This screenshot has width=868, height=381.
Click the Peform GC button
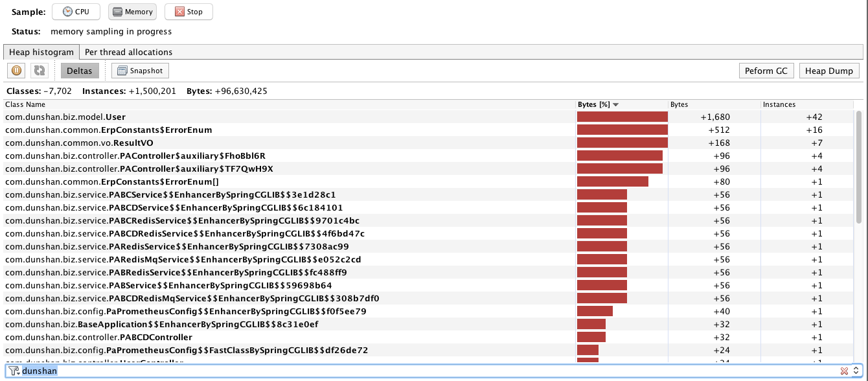coord(766,71)
